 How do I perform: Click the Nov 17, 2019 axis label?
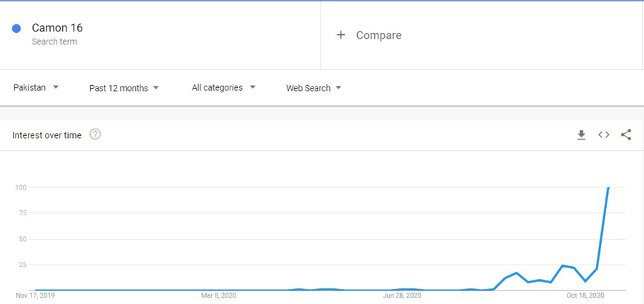coord(34,295)
